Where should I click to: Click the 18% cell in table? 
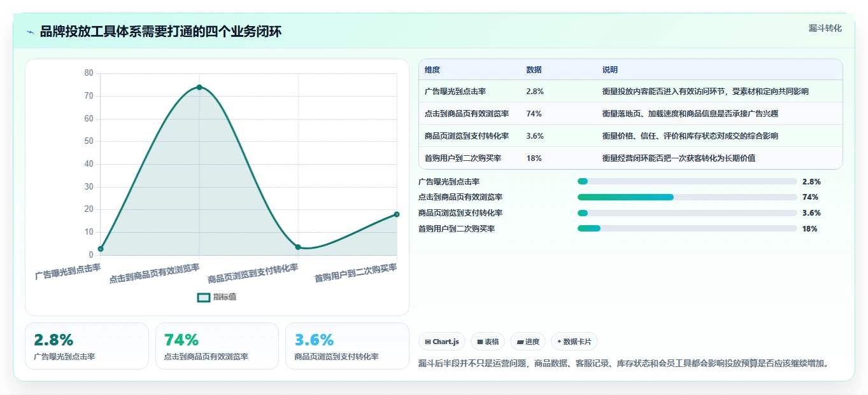coord(534,158)
